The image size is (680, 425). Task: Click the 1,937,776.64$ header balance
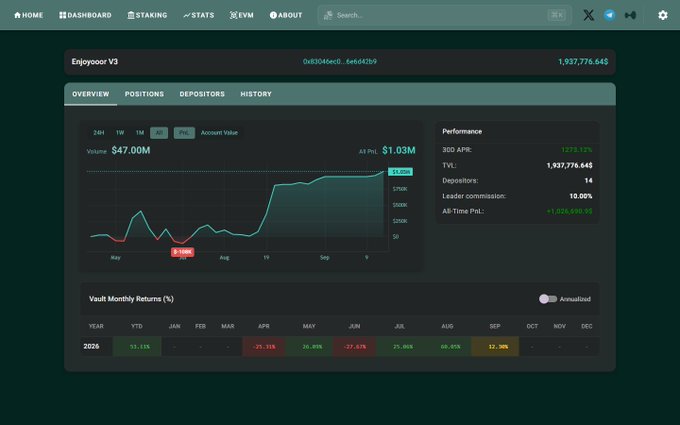[583, 62]
